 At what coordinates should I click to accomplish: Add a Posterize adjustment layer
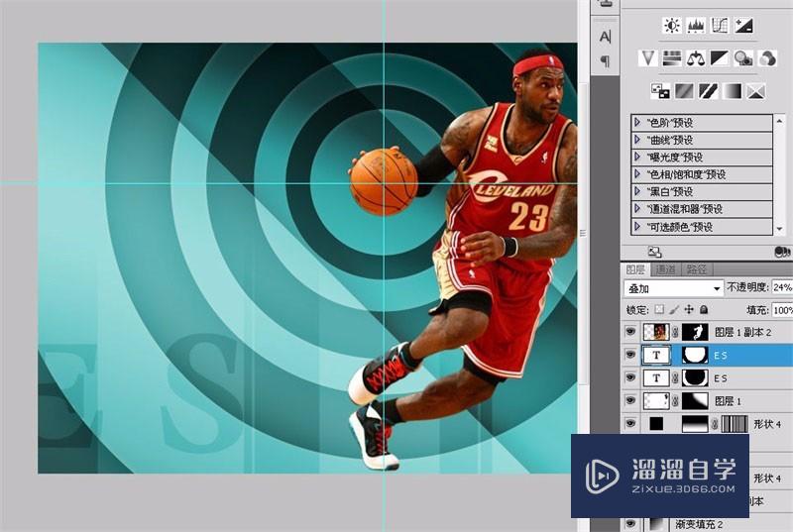684,91
